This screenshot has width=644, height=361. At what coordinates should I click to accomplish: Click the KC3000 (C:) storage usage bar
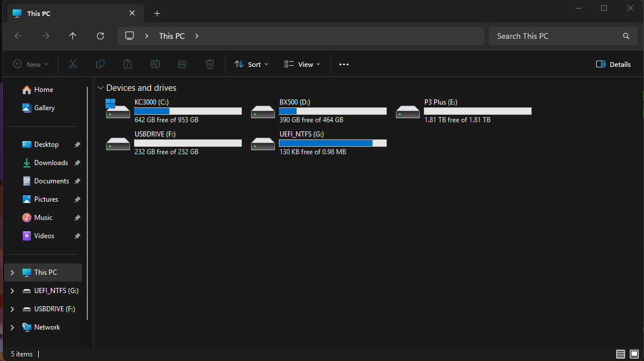[188, 111]
